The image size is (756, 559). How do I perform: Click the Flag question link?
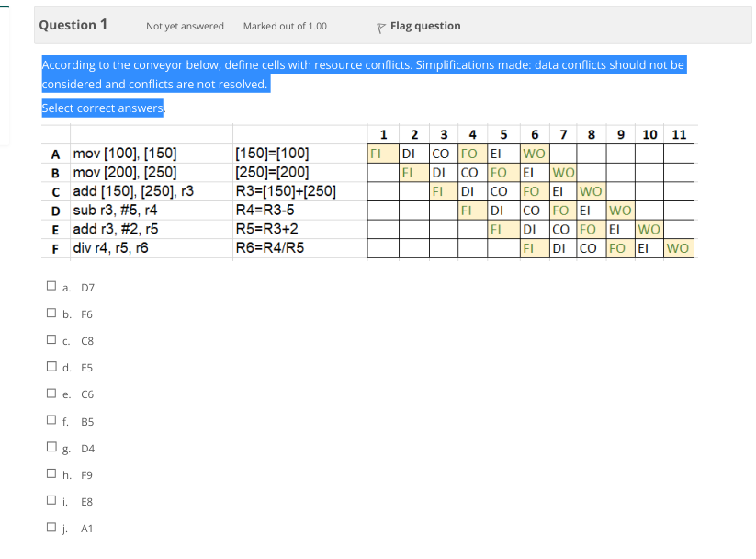tap(424, 26)
